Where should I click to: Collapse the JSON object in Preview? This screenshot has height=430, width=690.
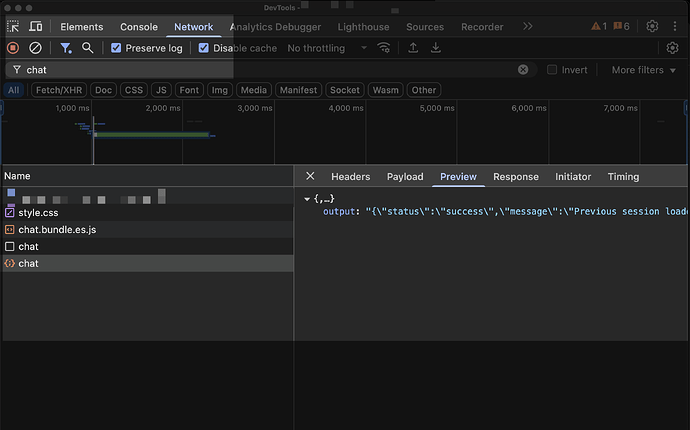[x=307, y=199]
